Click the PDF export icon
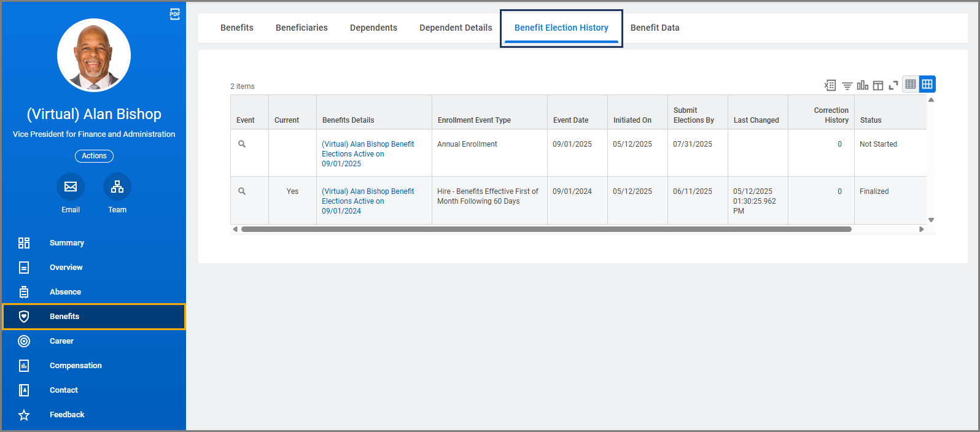This screenshot has height=432, width=980. (x=175, y=14)
